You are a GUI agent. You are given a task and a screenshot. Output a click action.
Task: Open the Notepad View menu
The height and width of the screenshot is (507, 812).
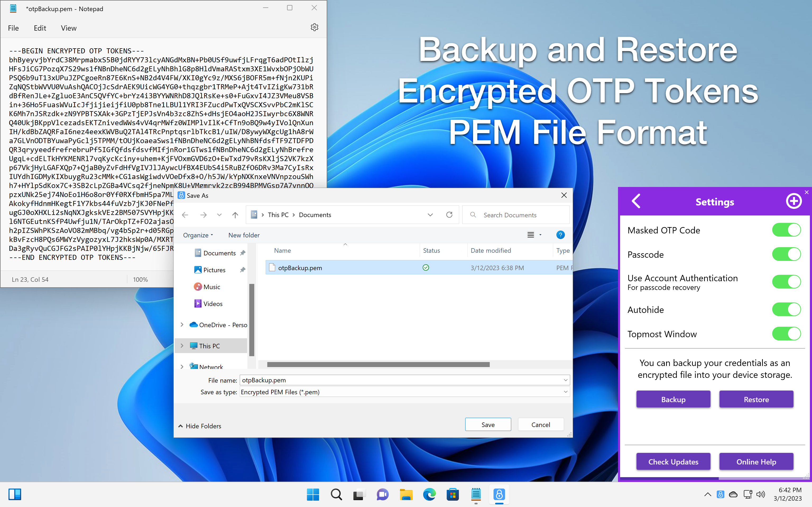pyautogui.click(x=68, y=28)
